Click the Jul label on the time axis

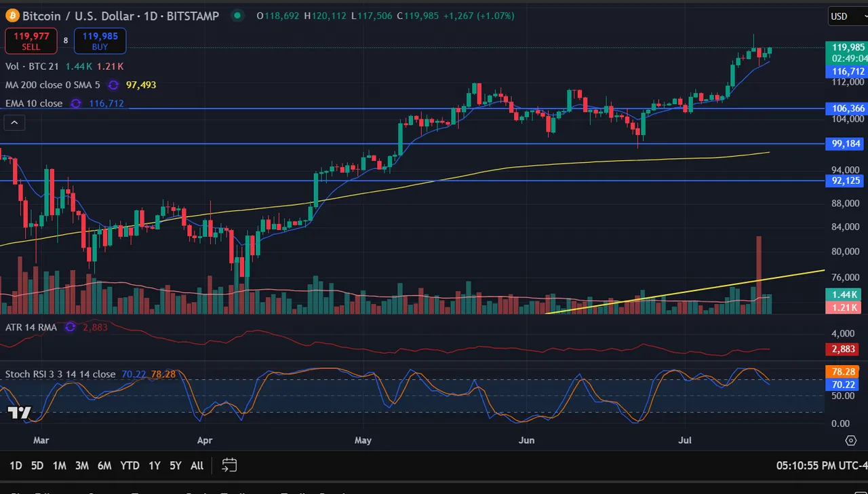coord(686,440)
